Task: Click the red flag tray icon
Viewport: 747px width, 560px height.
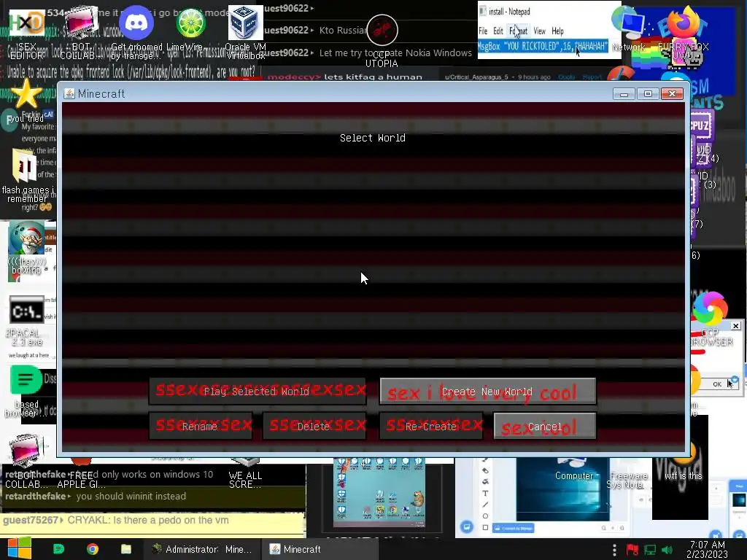Action: pos(632,550)
